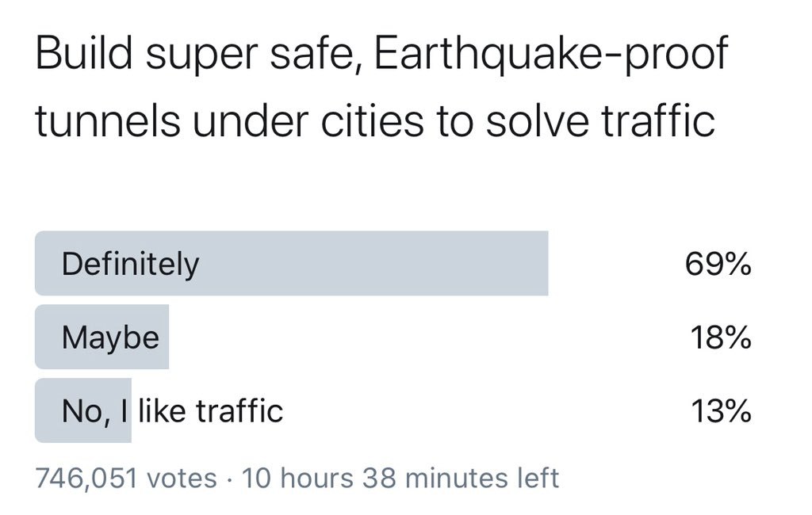Screen dimensions: 812x515
Task: Click the 69% result figure
Action: coord(718,264)
